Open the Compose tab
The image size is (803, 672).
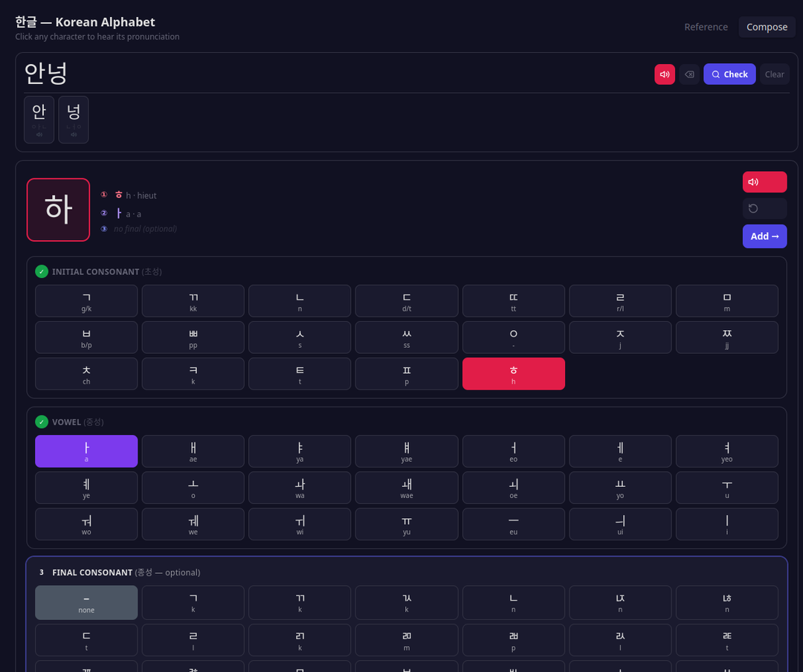click(x=767, y=27)
